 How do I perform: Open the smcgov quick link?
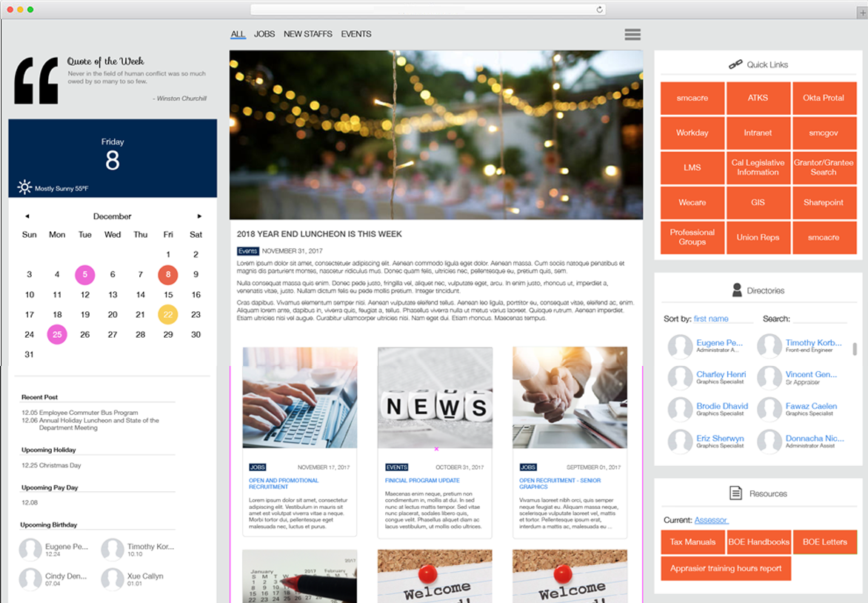point(824,133)
